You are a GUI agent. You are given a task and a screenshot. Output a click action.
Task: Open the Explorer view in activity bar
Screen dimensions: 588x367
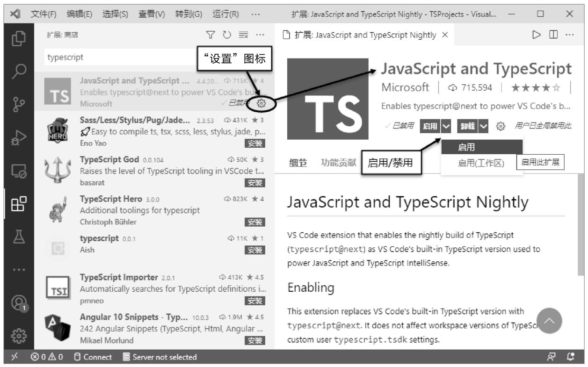tap(19, 38)
